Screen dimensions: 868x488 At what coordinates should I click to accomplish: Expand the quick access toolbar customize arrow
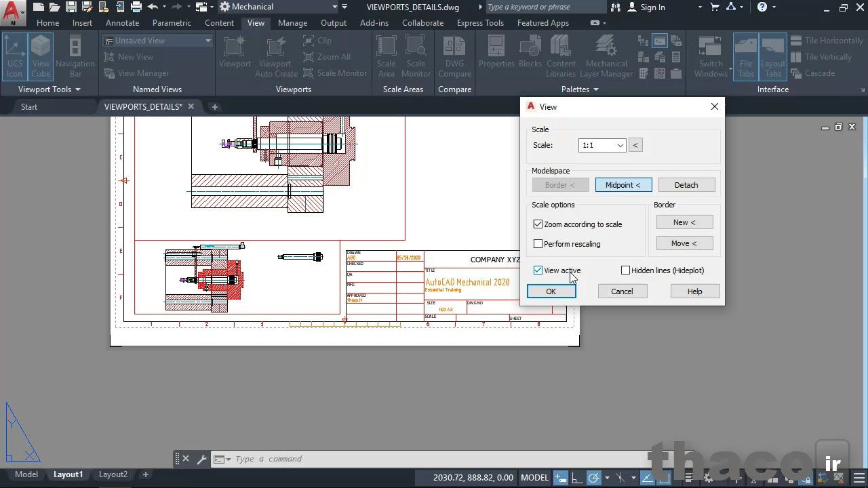[x=344, y=7]
